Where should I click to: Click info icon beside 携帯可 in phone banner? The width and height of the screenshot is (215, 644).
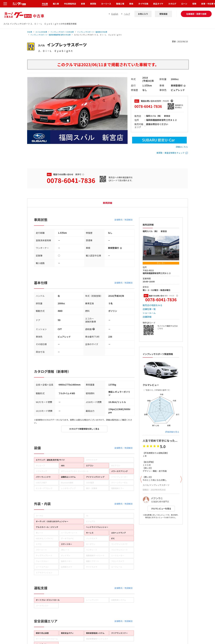click(83, 175)
